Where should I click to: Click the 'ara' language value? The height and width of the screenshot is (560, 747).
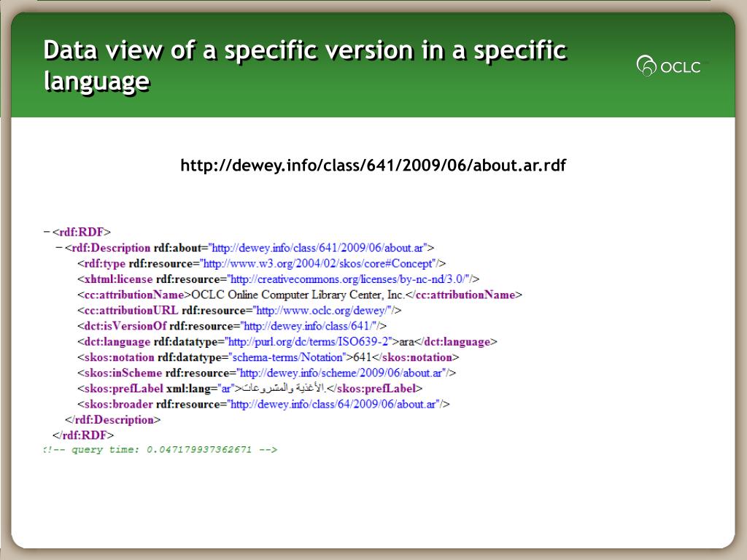point(406,342)
